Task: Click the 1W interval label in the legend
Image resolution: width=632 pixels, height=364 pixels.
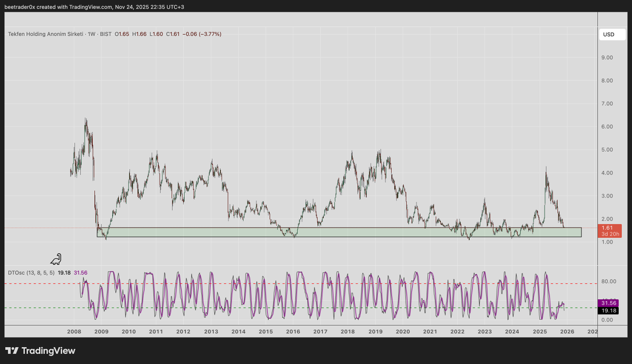Action: 92,34
